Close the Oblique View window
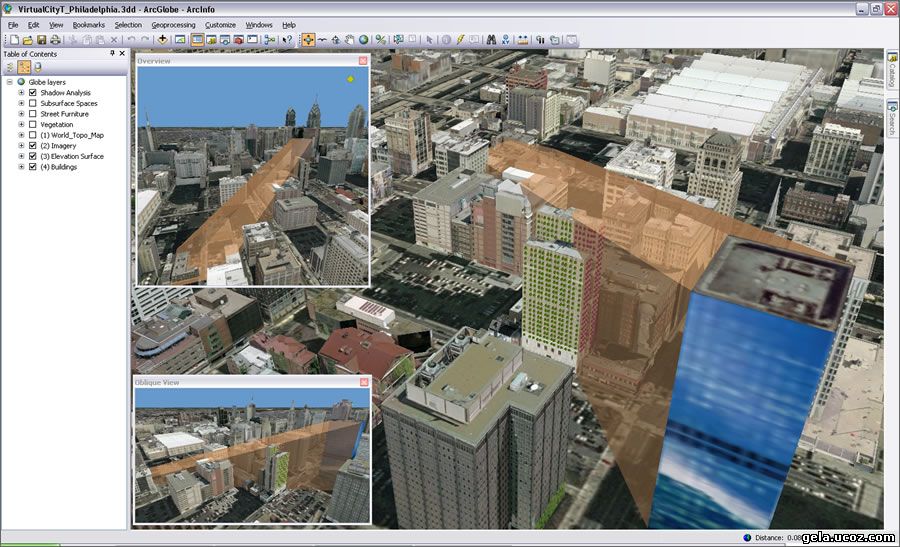 [x=364, y=382]
